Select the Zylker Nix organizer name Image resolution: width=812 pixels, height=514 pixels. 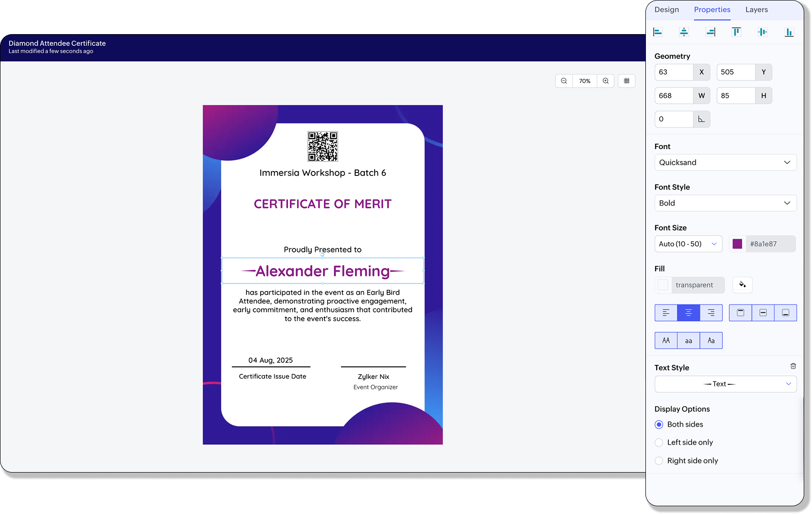(374, 377)
